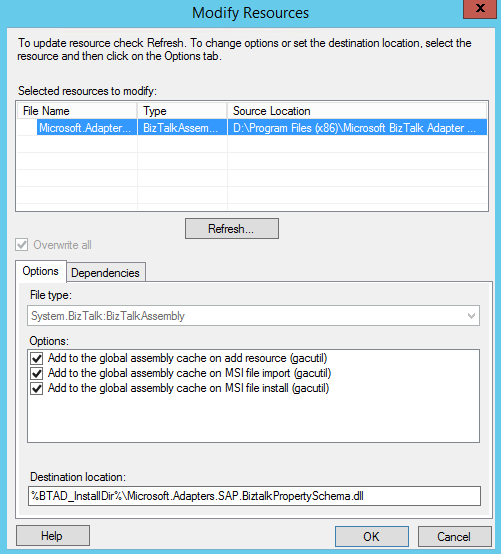Viewport: 501px width, 554px height.
Task: Sort by the File Name column header
Action: click(77, 111)
